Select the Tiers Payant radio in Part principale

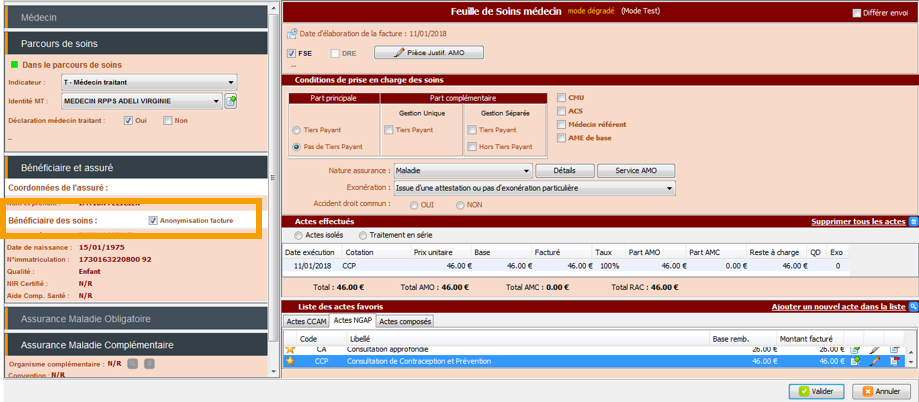297,130
